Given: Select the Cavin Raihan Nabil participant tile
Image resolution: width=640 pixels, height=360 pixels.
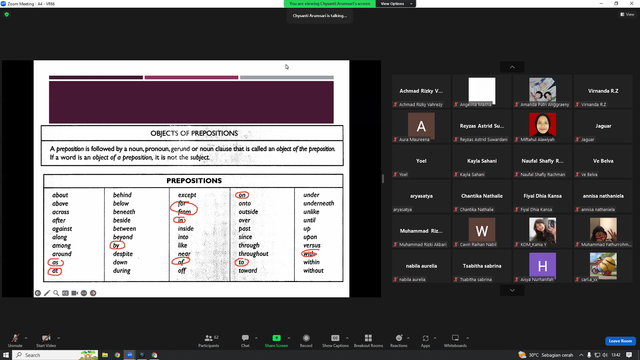Looking at the screenshot, I should 482,231.
